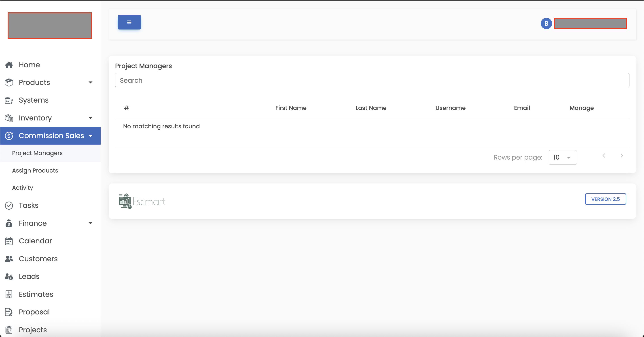Open Calendar using its icon
The image size is (644, 337).
pyautogui.click(x=9, y=241)
